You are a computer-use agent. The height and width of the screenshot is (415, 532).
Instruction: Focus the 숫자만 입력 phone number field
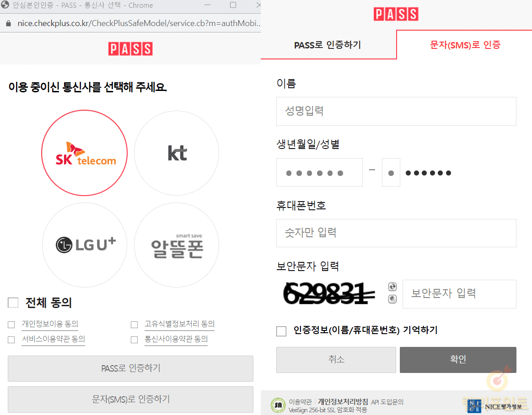[396, 233]
